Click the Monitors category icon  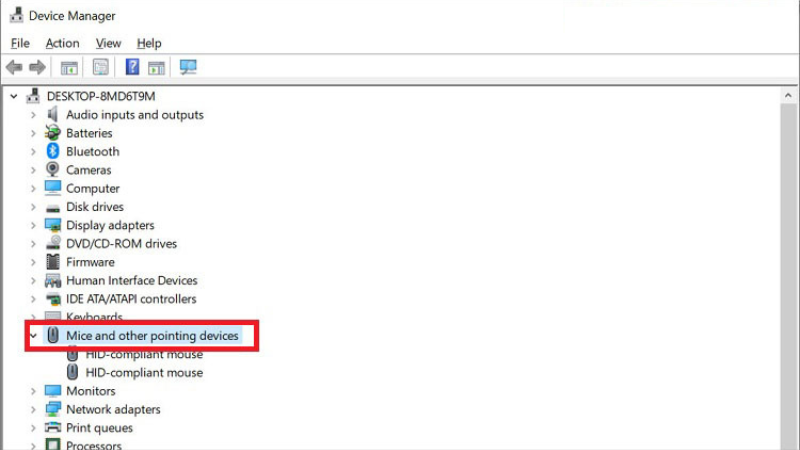[x=53, y=391]
